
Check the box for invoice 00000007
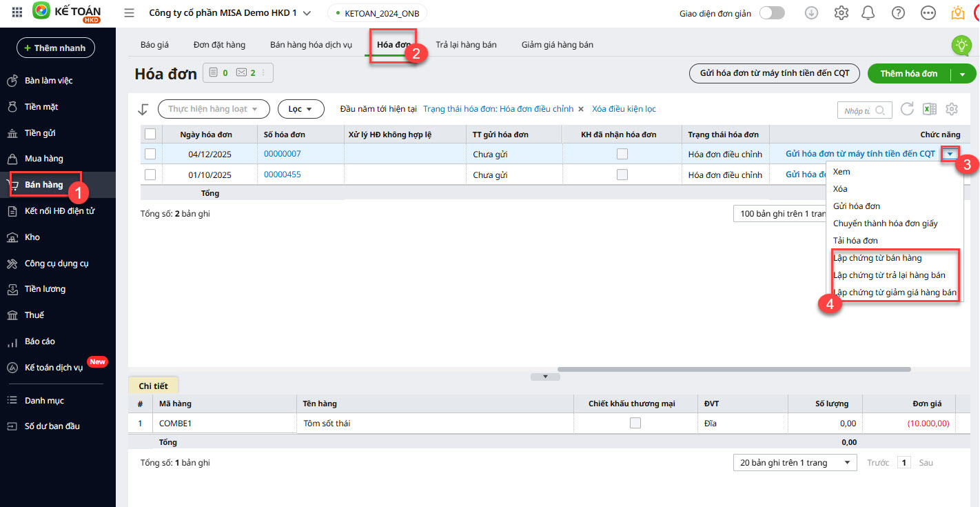[x=150, y=154]
